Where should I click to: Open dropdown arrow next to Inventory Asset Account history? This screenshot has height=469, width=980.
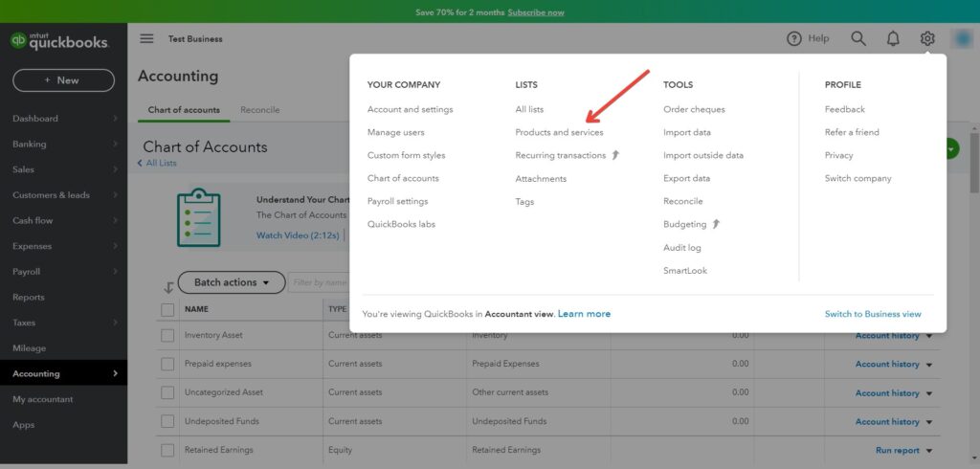pyautogui.click(x=929, y=336)
